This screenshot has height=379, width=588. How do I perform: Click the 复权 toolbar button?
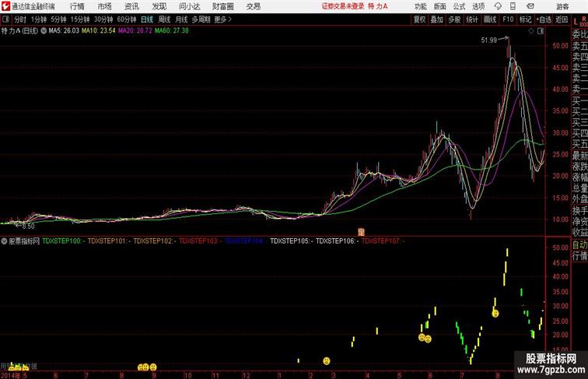(420, 19)
